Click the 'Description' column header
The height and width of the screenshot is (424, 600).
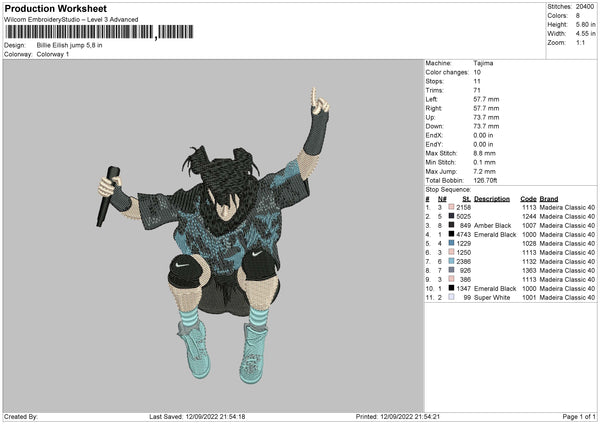[492, 199]
